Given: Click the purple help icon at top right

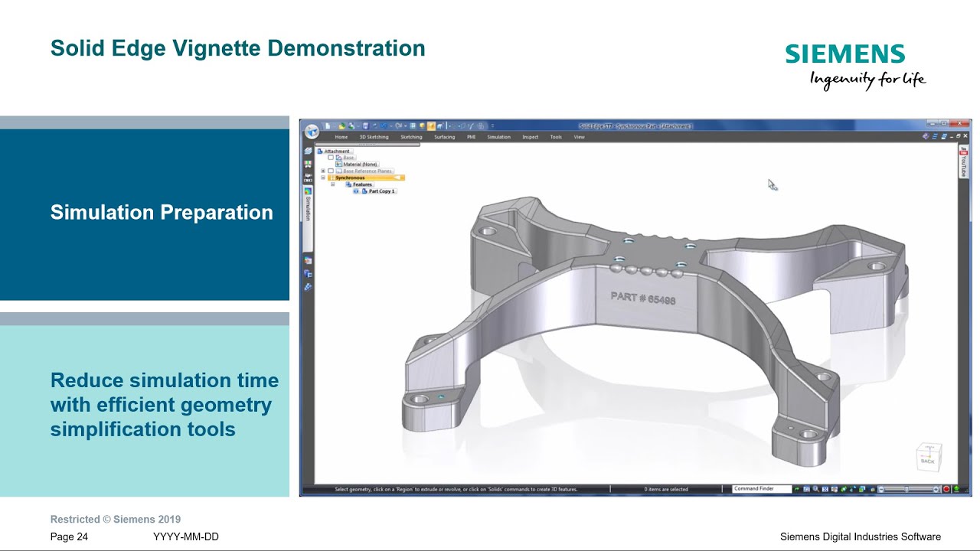Looking at the screenshot, I should (x=926, y=136).
